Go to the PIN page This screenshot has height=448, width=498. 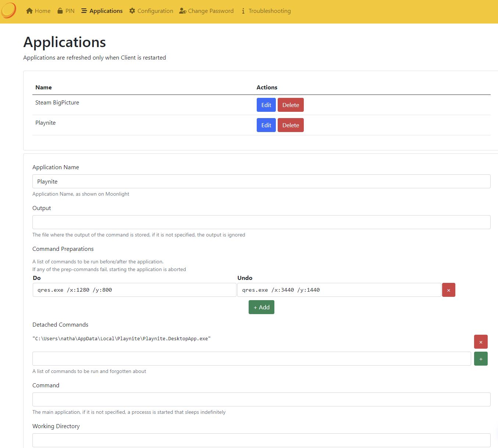point(66,11)
